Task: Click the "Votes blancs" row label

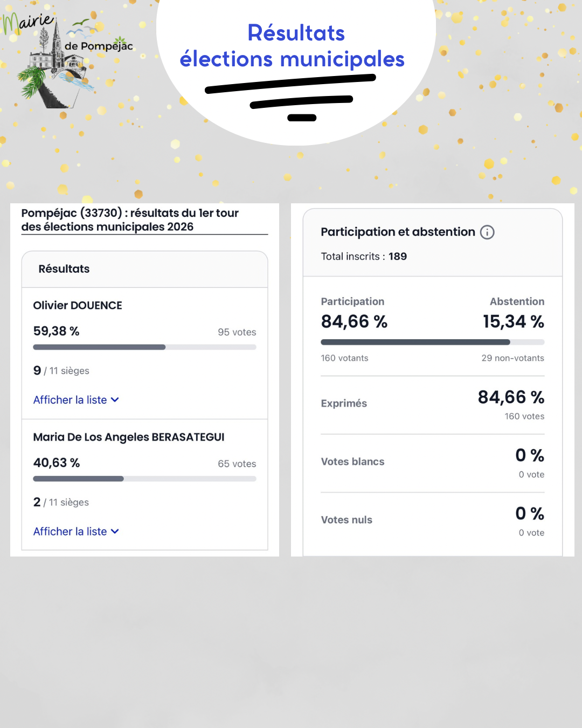Action: 352,462
